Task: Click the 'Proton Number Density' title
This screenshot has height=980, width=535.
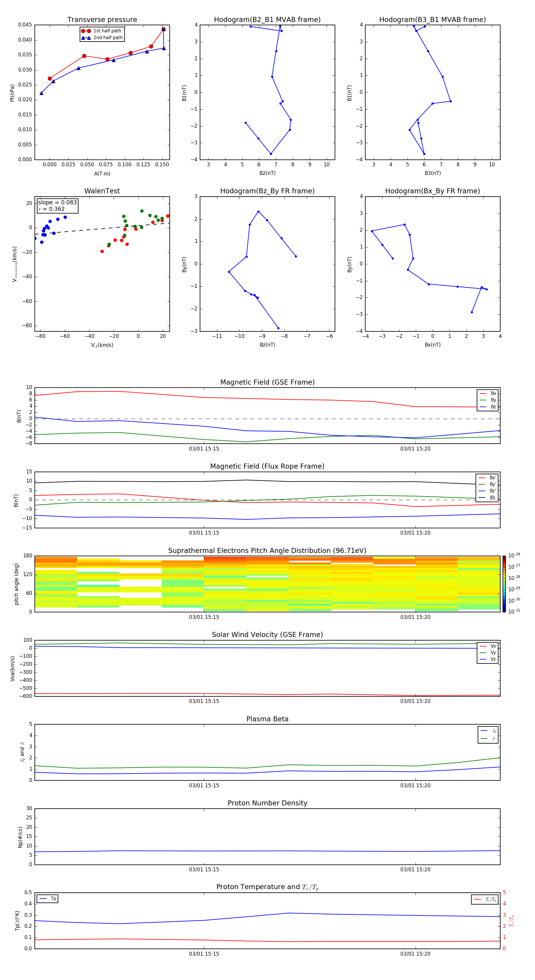Action: click(267, 803)
